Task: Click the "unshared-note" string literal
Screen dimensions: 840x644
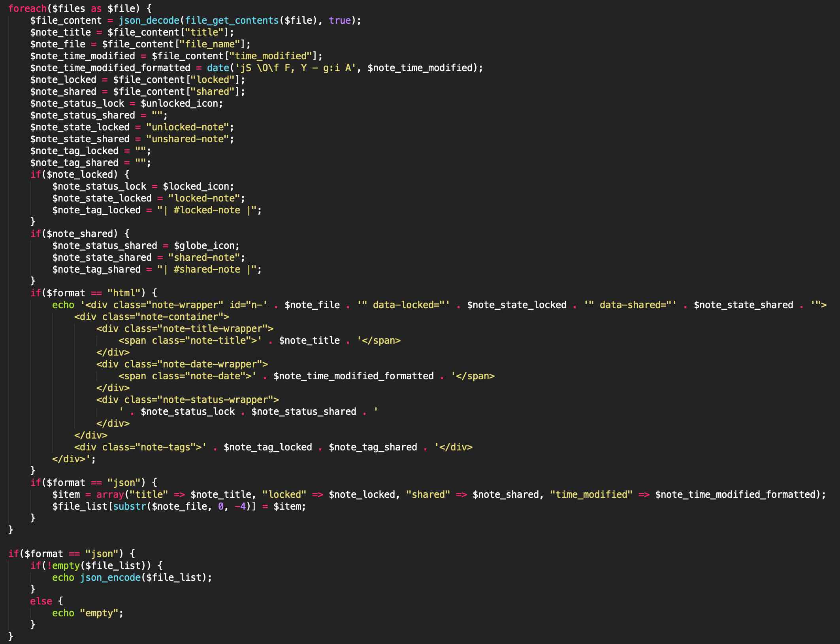Action: (x=188, y=139)
